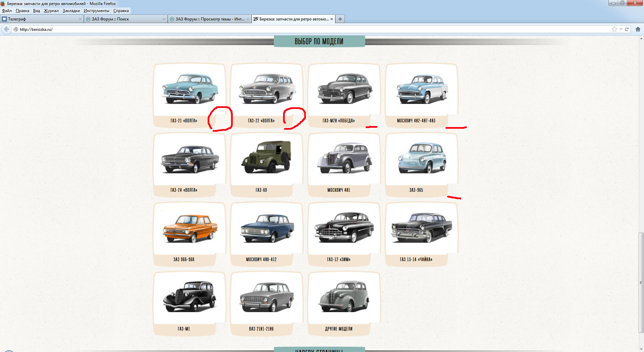The height and width of the screenshot is (352, 644).
Task: Open the Правка menu
Action: [22, 11]
